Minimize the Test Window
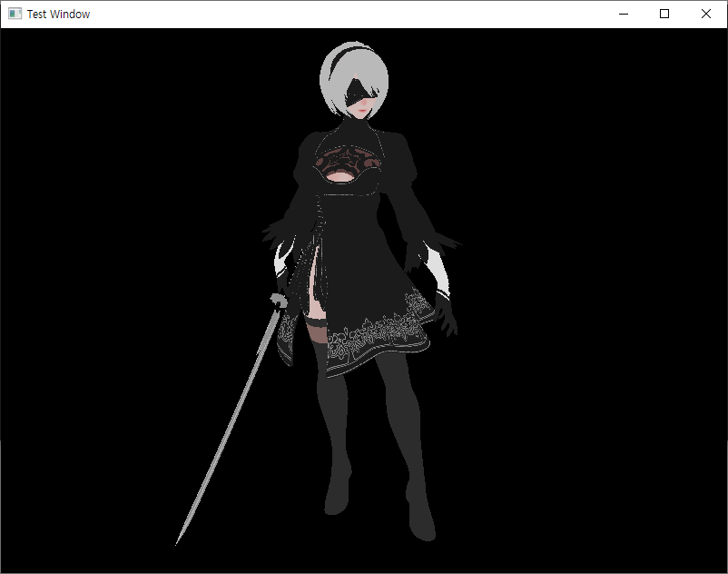The width and height of the screenshot is (728, 574). 624,14
